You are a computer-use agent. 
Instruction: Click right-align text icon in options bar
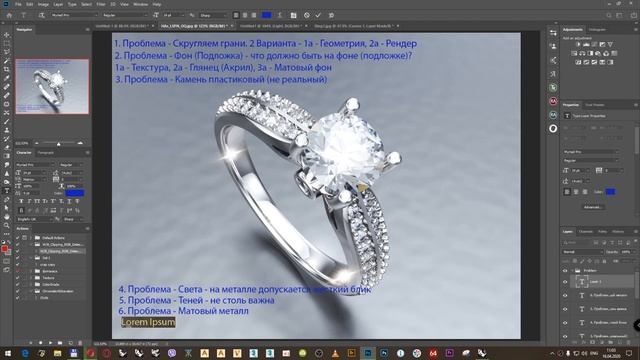click(x=253, y=15)
